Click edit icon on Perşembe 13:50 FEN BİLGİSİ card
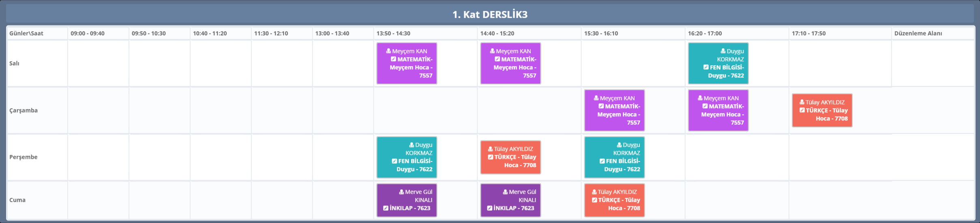 394,161
